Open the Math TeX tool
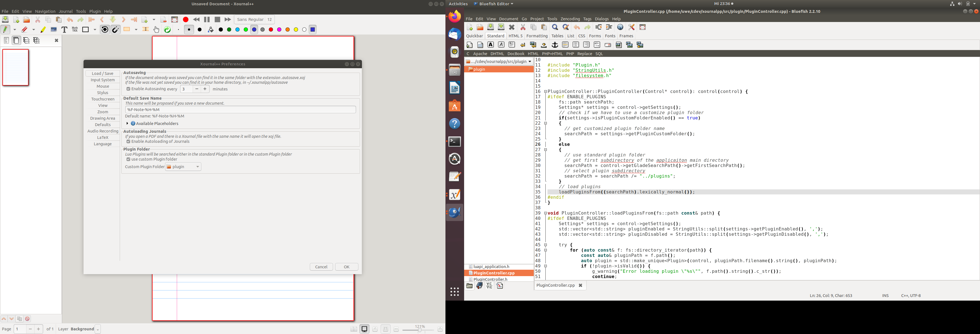The image size is (980, 334). tap(75, 30)
